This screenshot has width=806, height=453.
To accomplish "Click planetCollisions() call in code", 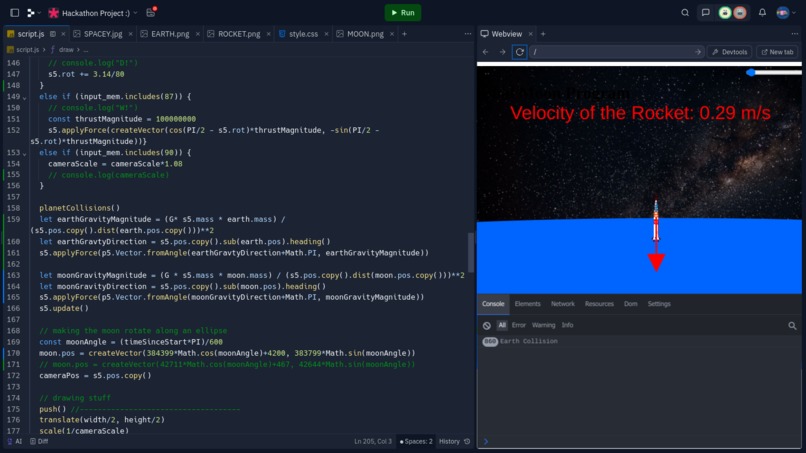I will click(x=80, y=208).
